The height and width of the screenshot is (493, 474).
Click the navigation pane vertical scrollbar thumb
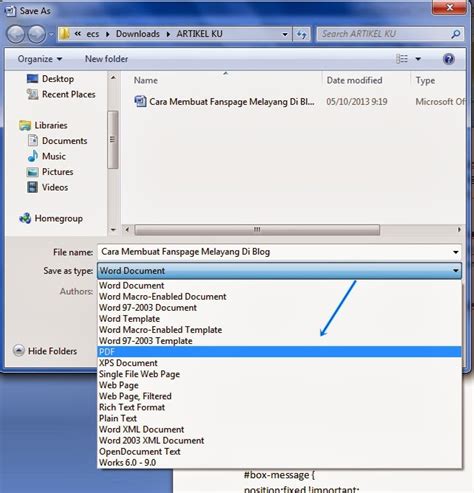pyautogui.click(x=113, y=140)
